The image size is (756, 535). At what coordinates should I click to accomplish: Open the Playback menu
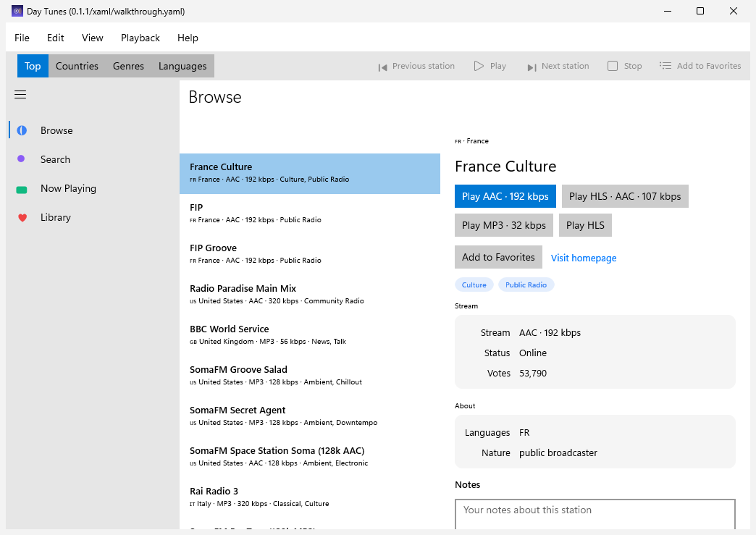[x=140, y=38]
